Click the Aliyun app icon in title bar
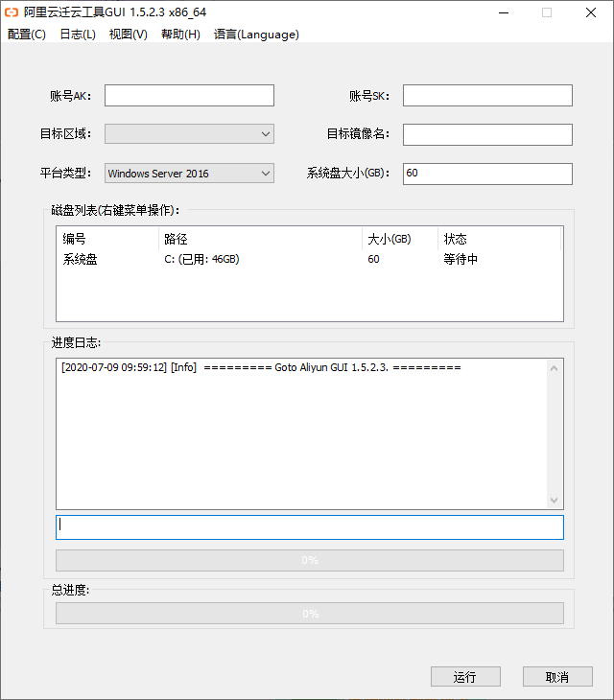Viewport: 614px width, 700px height. (x=12, y=12)
